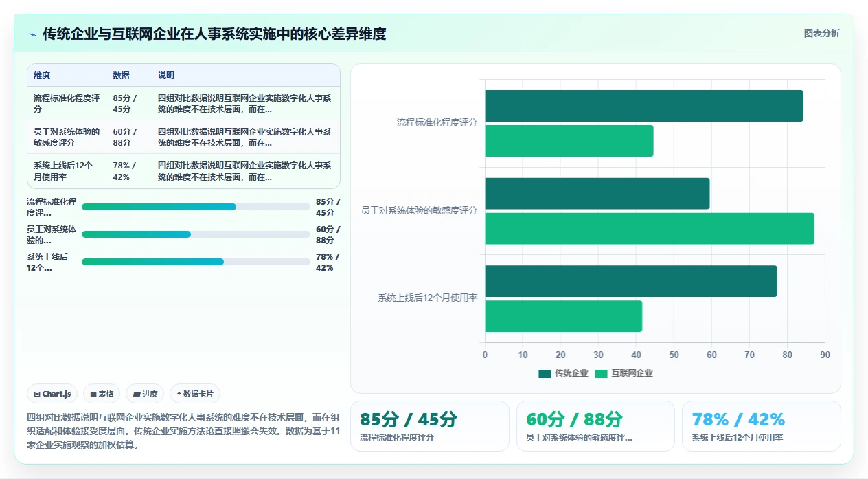Click the lightning icon beside the title
This screenshot has width=868, height=479.
(x=32, y=34)
